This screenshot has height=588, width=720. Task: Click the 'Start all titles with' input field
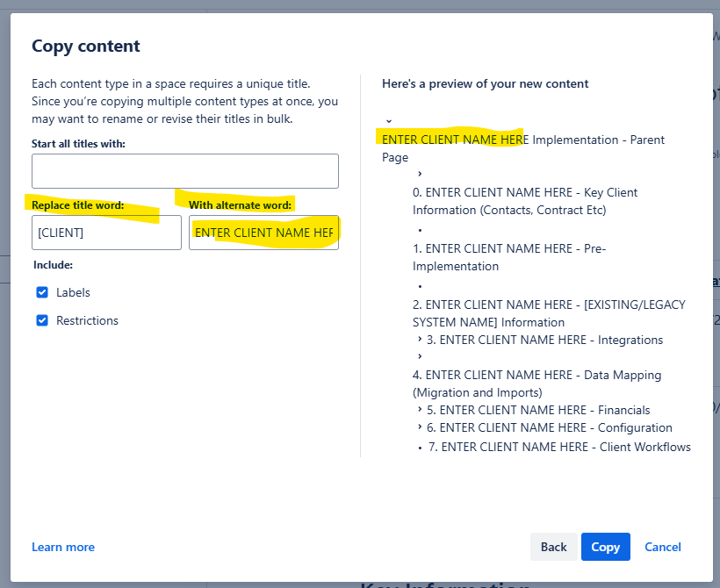[x=185, y=171]
